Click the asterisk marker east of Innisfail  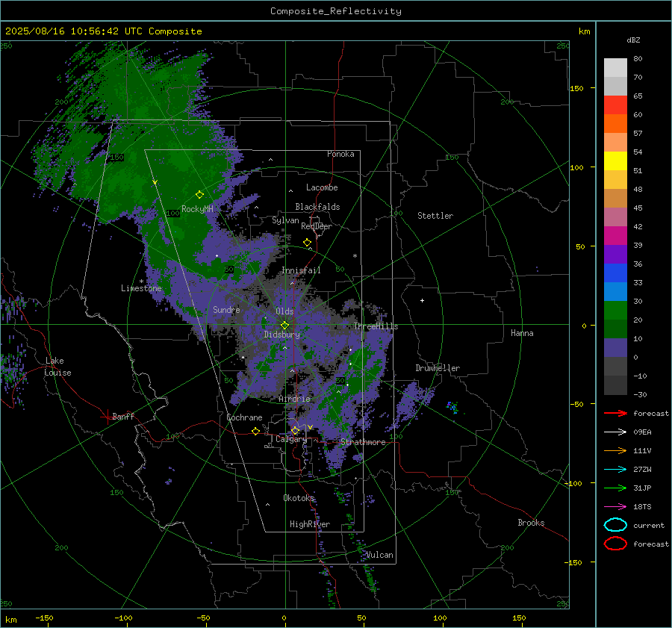tap(355, 256)
